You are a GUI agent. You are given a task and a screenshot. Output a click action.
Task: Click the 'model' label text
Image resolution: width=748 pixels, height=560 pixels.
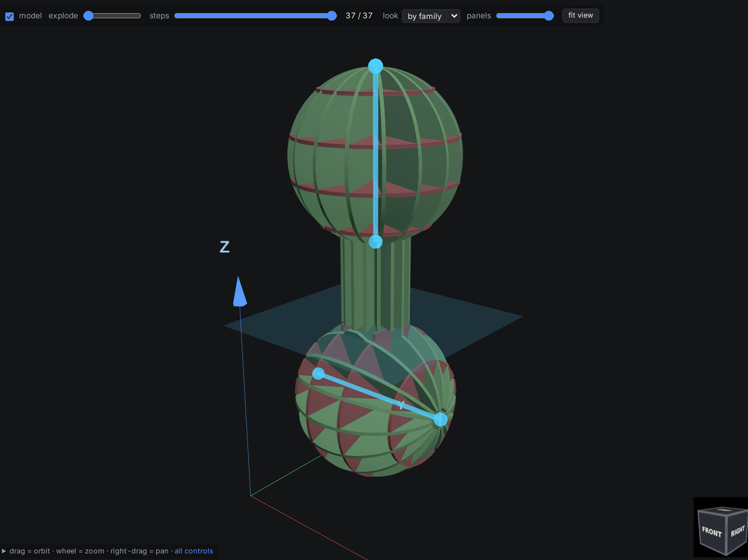(x=31, y=16)
